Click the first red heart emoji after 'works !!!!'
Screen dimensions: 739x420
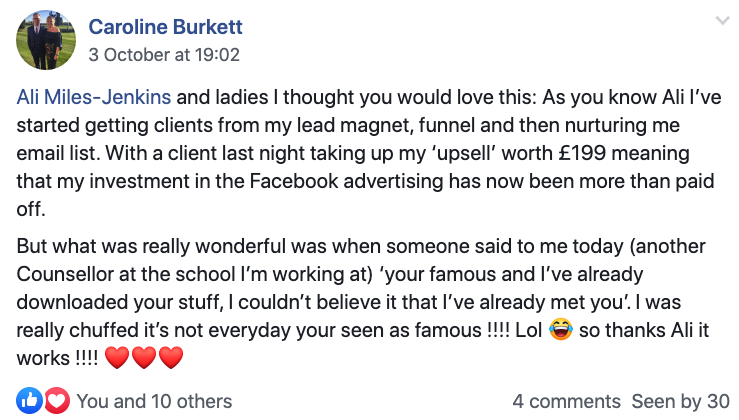coord(116,357)
